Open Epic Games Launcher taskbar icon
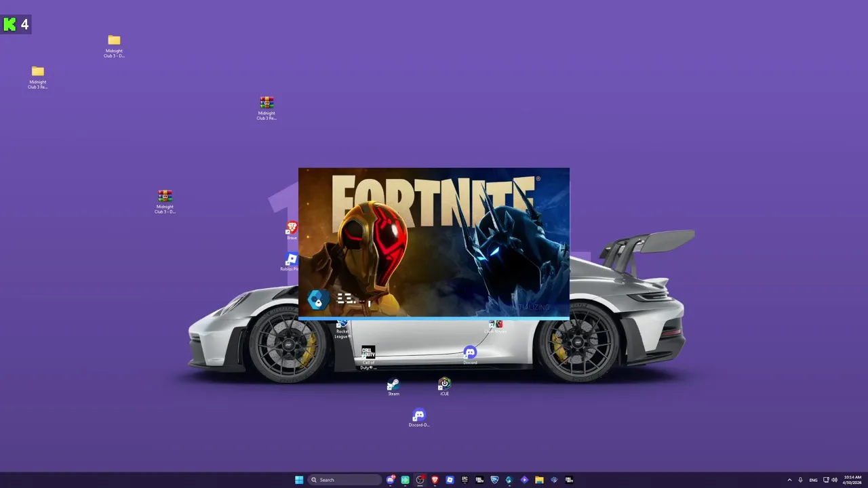The image size is (868, 488). 465,480
